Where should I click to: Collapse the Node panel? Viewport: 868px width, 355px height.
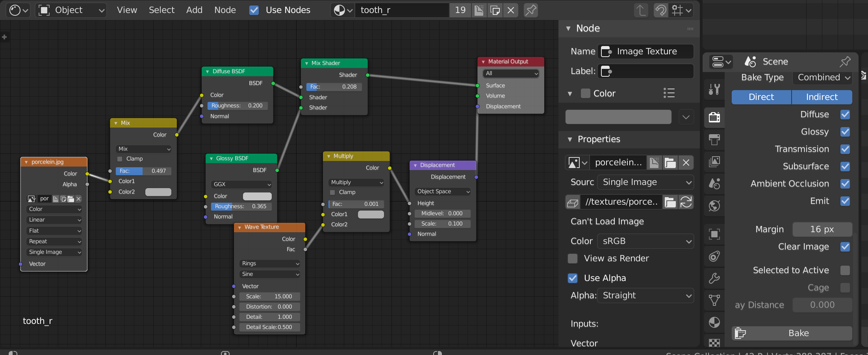click(x=568, y=29)
